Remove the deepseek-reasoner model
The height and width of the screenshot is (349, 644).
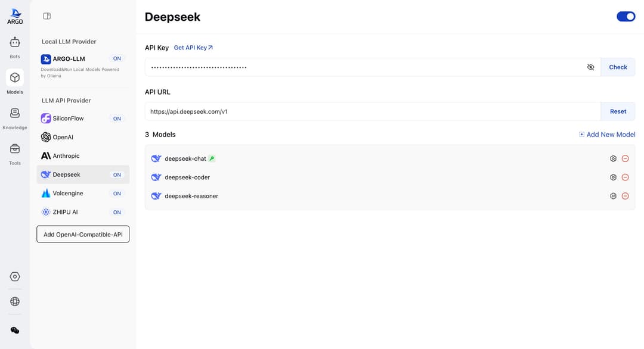pyautogui.click(x=625, y=196)
